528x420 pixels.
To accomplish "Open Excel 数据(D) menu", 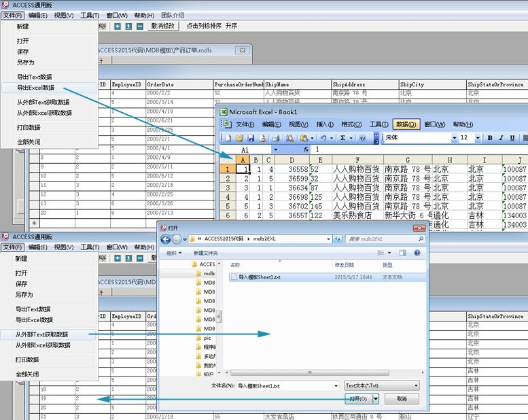I will [x=406, y=124].
